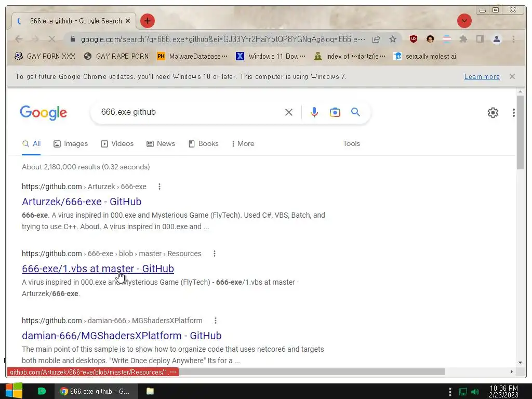Bookmark this page with the star
Image resolution: width=532 pixels, height=399 pixels.
(x=393, y=39)
